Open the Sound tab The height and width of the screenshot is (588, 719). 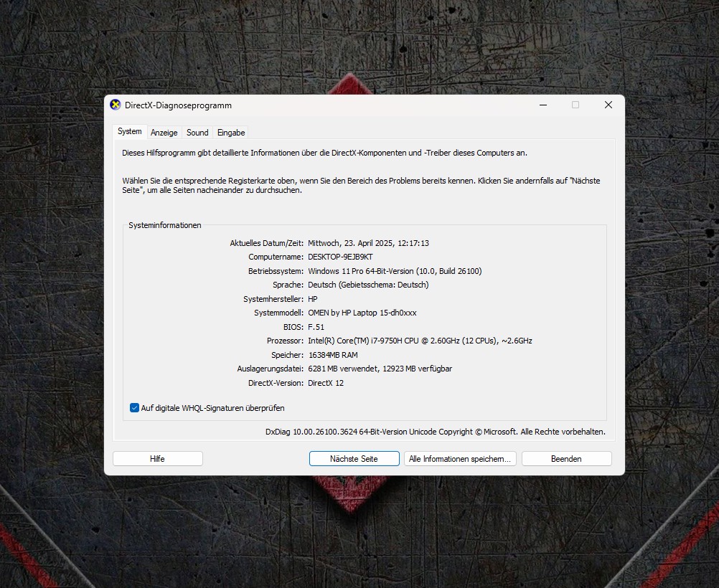point(197,133)
